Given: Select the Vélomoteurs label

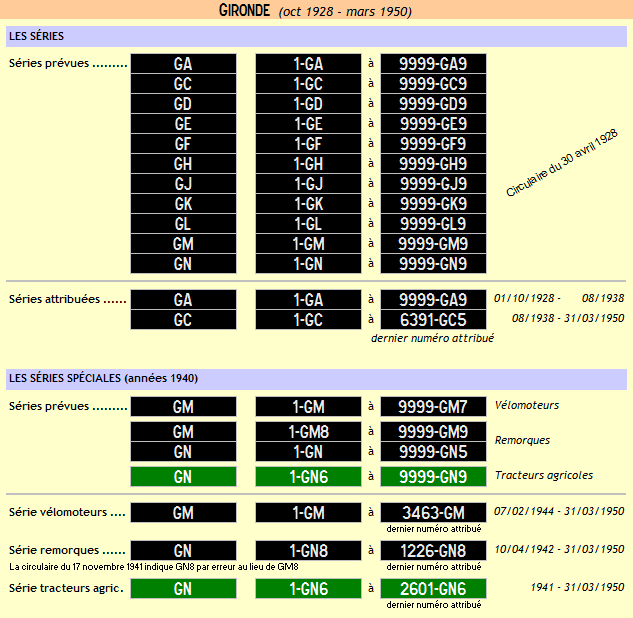Looking at the screenshot, I should click(x=527, y=405).
